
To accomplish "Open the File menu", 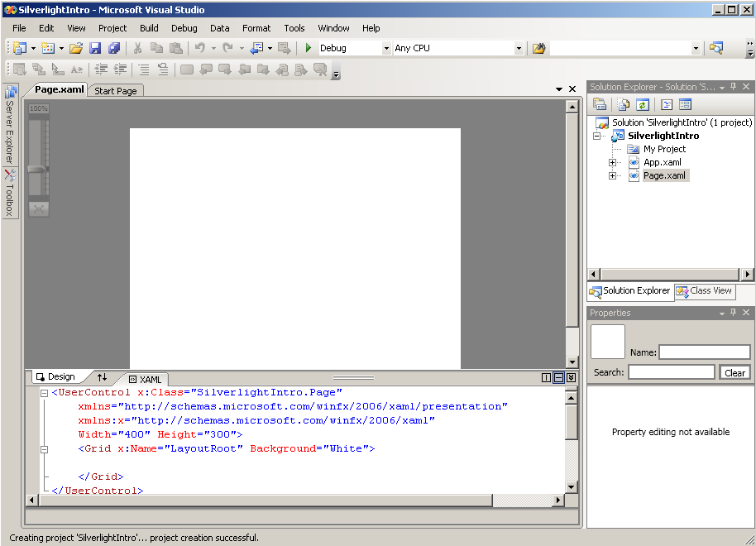I will pos(19,28).
